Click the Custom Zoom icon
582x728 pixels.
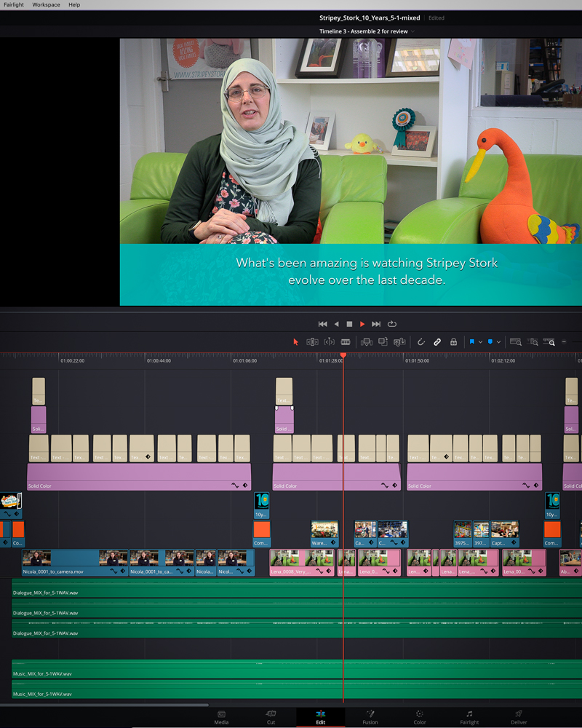point(549,342)
